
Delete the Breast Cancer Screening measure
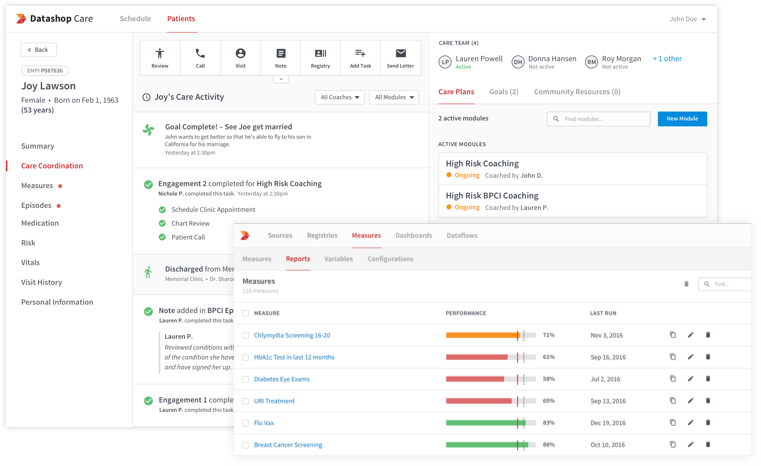pyautogui.click(x=708, y=444)
